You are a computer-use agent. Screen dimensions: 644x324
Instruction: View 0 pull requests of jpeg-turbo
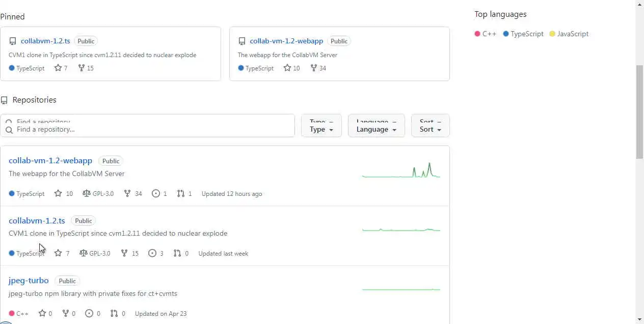(x=118, y=313)
